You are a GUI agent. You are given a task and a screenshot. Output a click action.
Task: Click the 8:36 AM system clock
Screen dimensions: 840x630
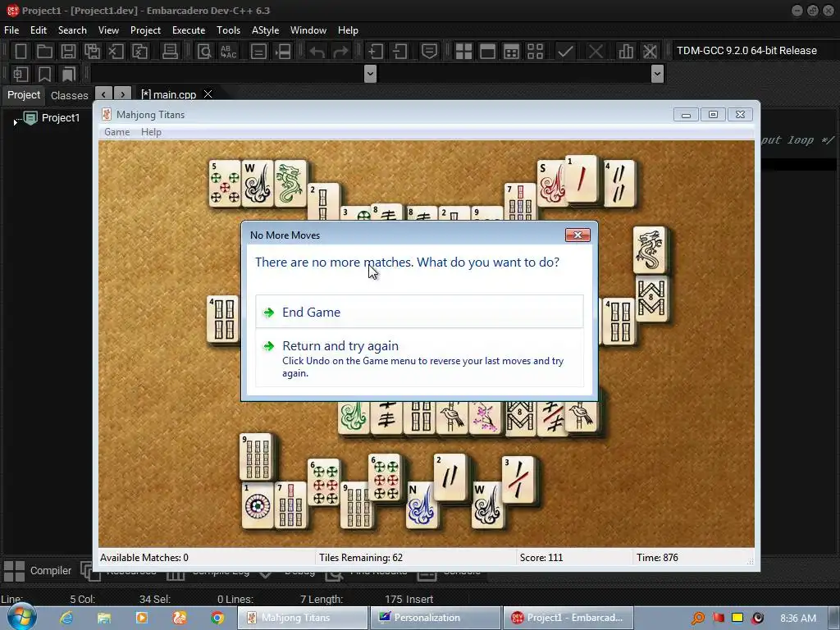pos(798,618)
